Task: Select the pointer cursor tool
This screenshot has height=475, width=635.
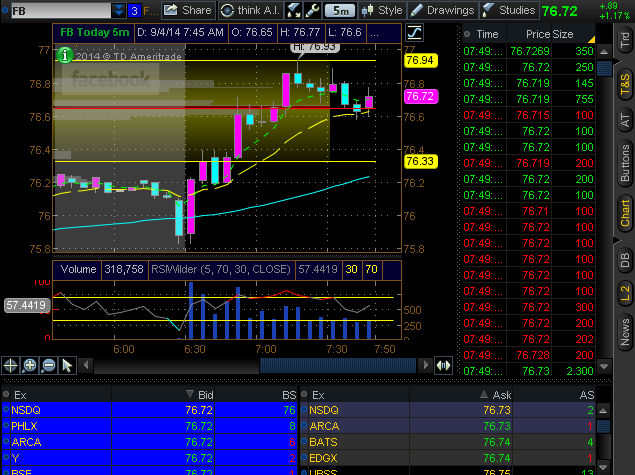Action: (x=67, y=366)
